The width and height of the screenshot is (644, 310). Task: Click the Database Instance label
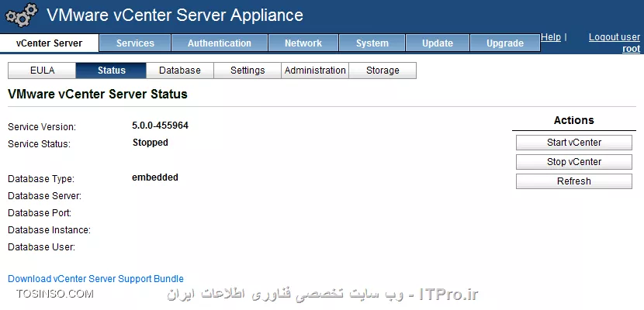[50, 230]
